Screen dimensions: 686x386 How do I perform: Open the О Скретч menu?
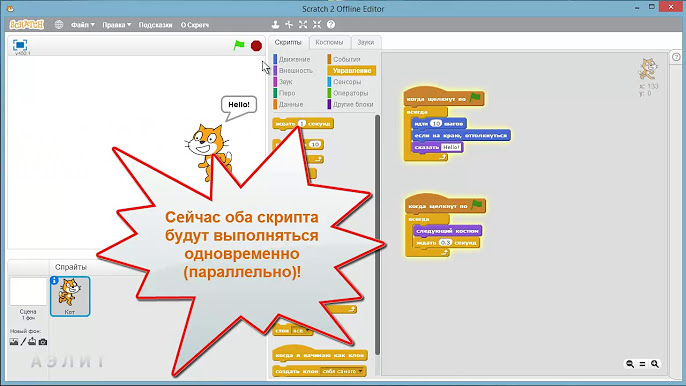click(x=195, y=25)
